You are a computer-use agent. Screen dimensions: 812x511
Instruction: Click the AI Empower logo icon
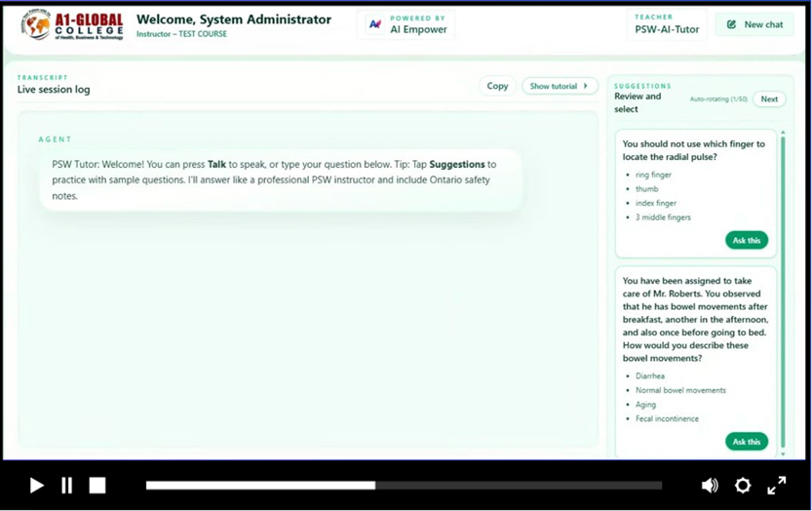(375, 24)
